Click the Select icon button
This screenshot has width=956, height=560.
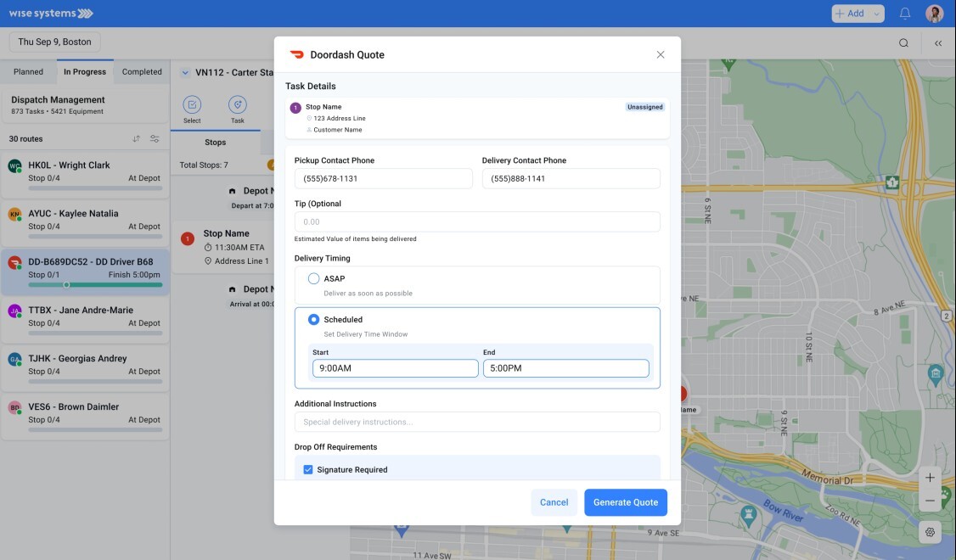click(x=192, y=105)
